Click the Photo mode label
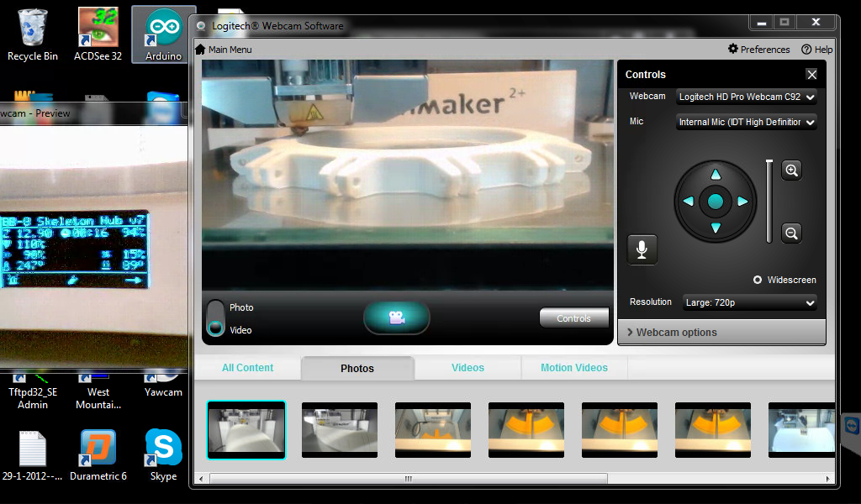Screen dimensions: 861x504 (x=241, y=307)
